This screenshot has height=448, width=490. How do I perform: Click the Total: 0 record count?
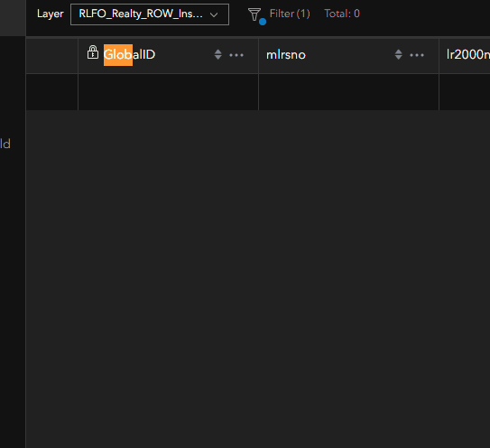point(342,14)
